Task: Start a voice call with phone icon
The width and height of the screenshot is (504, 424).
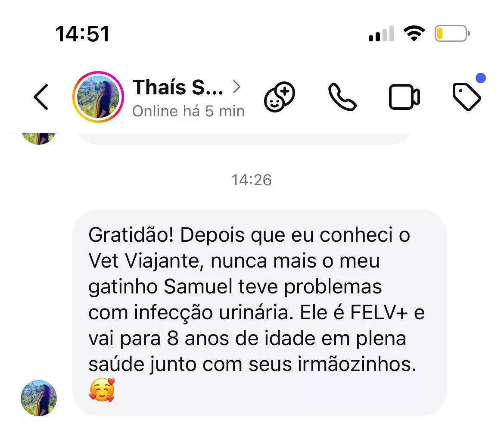Action: pos(342,97)
